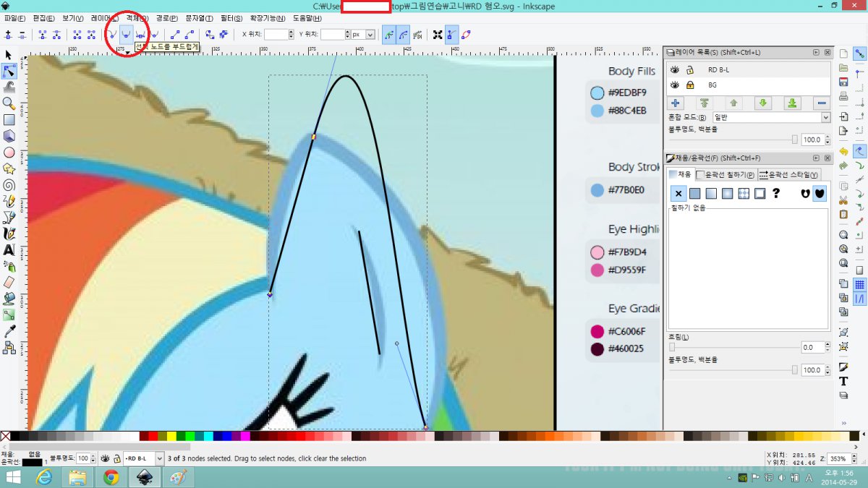Pick yellow swatch from color palette
This screenshot has width=868, height=488.
tap(171, 436)
